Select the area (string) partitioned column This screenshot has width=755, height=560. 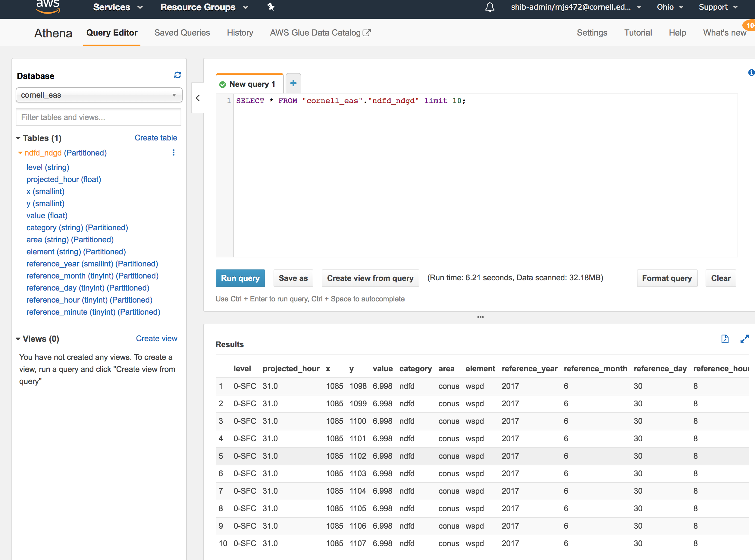tap(70, 240)
